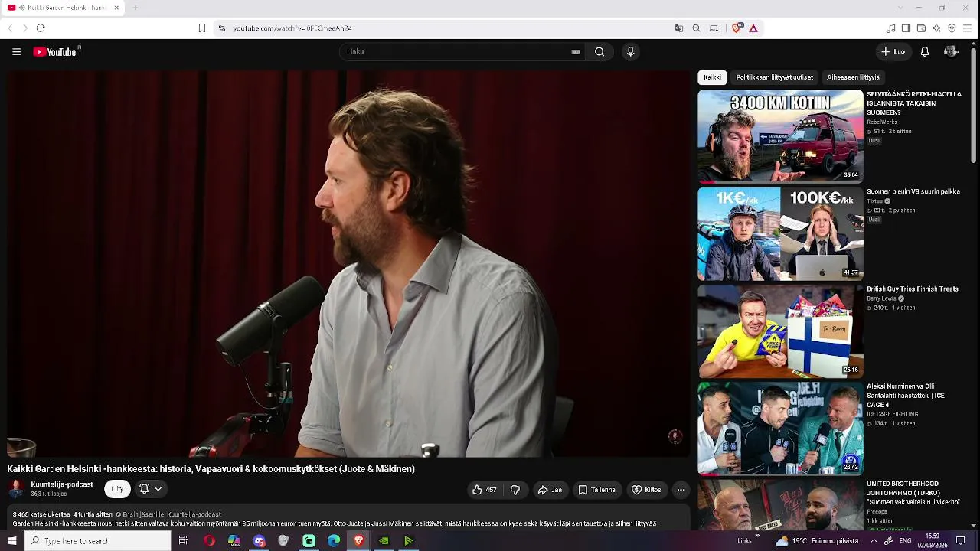Reload the page with the refresh icon

(41, 28)
